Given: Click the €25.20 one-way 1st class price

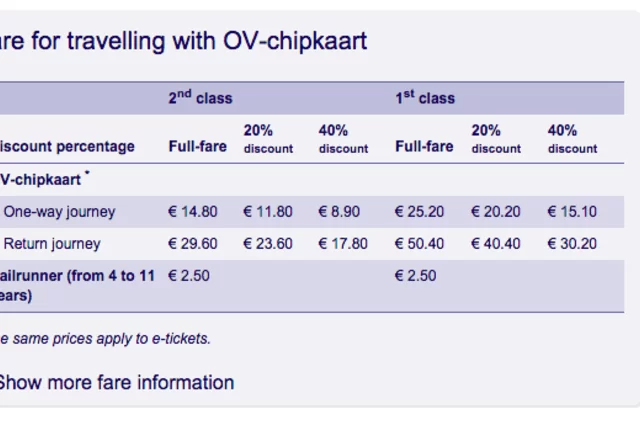Looking at the screenshot, I should pyautogui.click(x=420, y=212).
